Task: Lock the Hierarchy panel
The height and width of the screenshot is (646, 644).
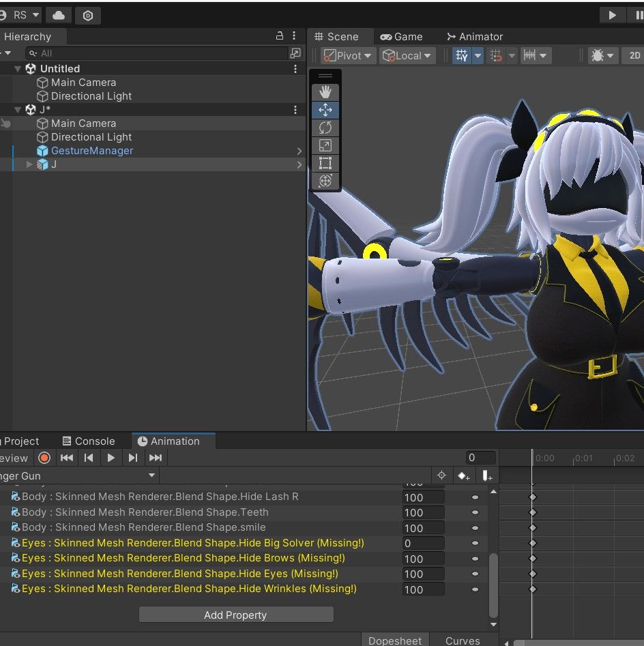Action: 279,36
